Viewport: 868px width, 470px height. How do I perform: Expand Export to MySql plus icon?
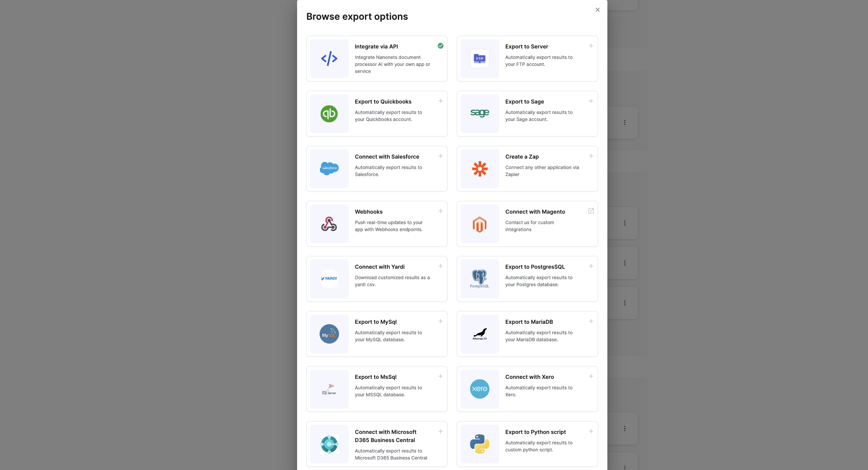click(x=441, y=321)
